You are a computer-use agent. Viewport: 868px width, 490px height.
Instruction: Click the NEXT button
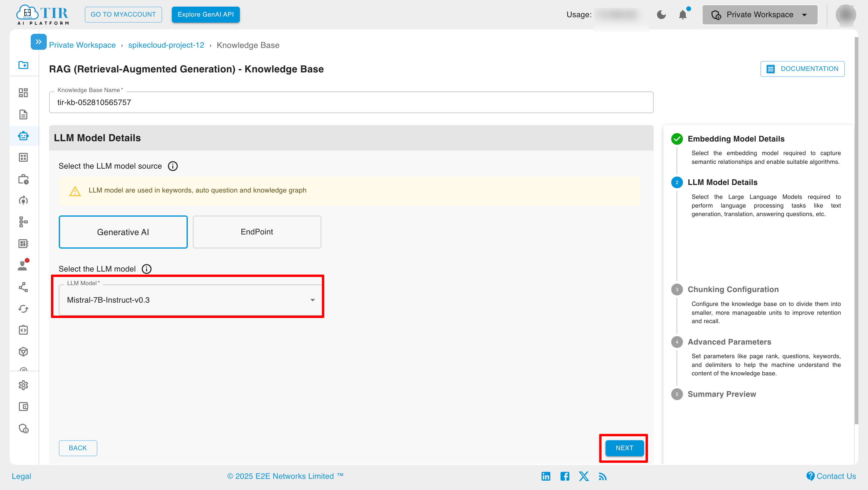coord(624,448)
